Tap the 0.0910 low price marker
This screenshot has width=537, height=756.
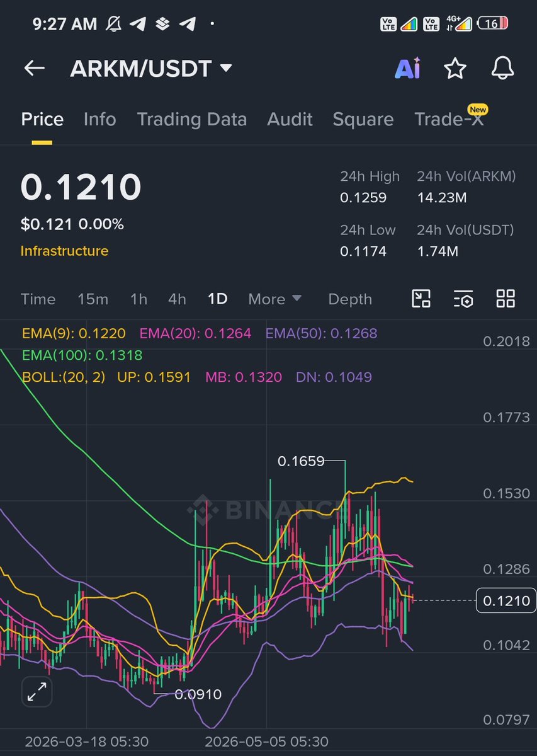coord(198,695)
